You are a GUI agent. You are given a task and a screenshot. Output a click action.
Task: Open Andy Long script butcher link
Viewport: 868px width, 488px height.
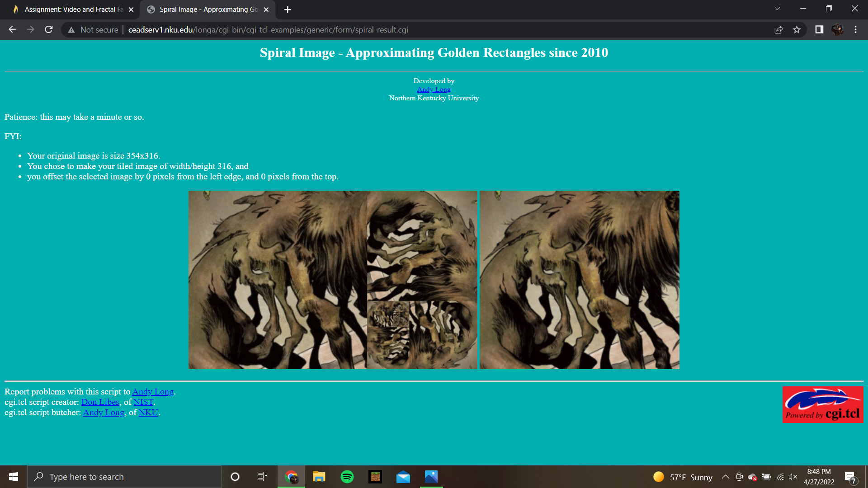(104, 413)
